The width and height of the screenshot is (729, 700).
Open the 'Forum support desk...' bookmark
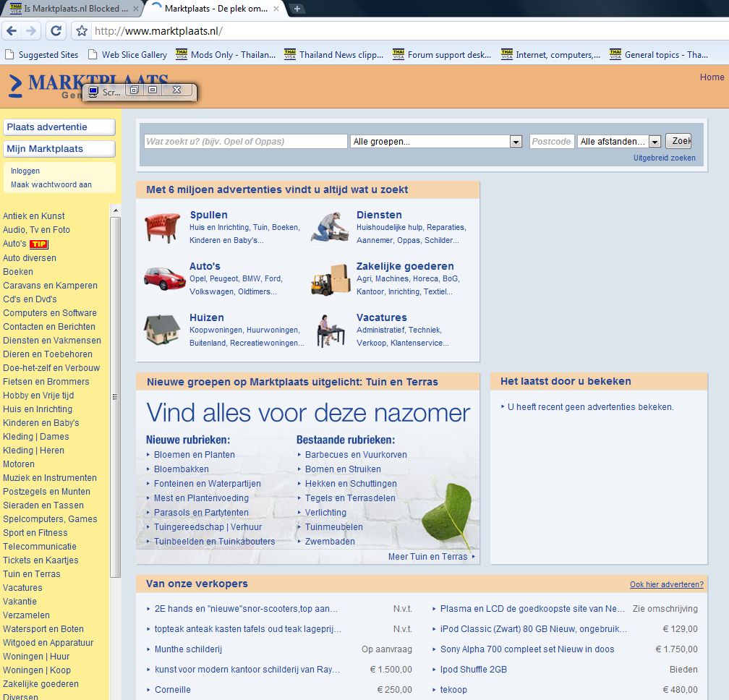coord(442,55)
